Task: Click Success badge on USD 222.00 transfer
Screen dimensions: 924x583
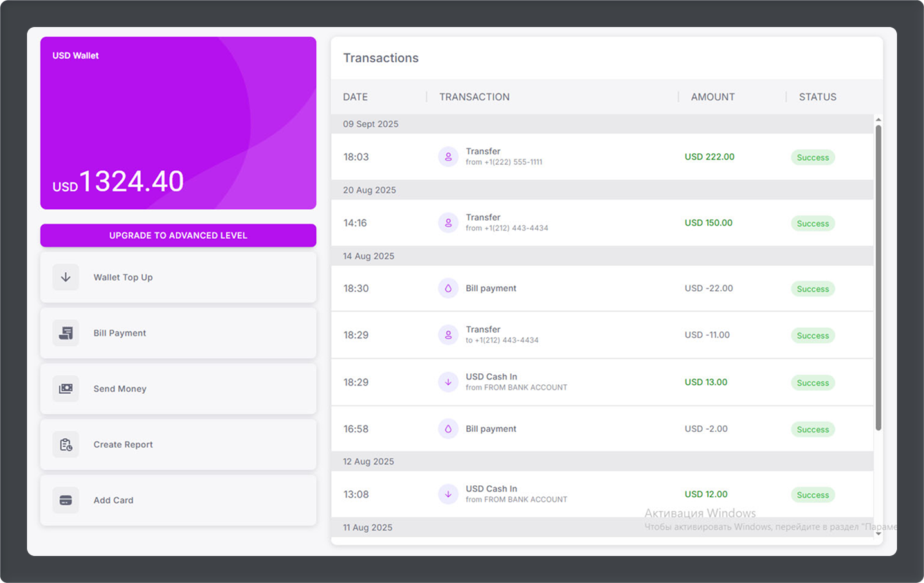Action: coord(813,158)
